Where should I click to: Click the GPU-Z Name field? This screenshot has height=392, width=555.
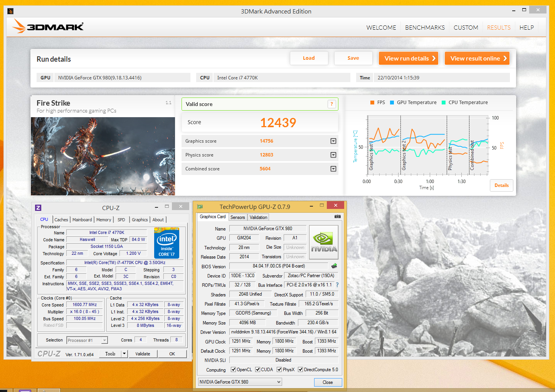coord(268,229)
